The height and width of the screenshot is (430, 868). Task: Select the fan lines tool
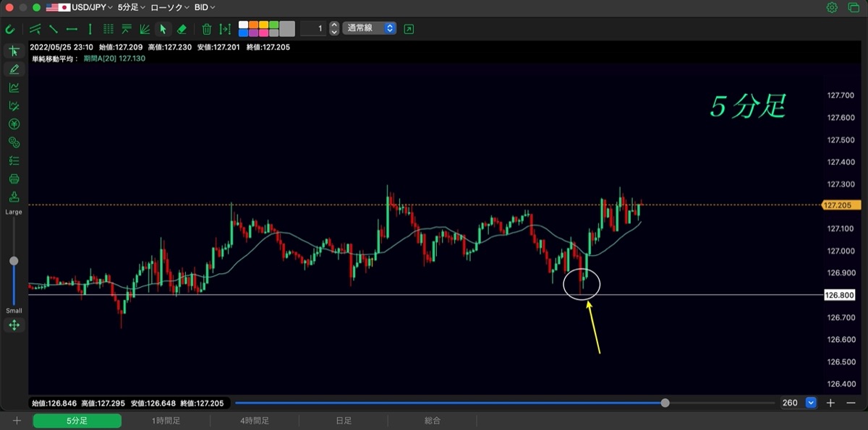point(145,29)
